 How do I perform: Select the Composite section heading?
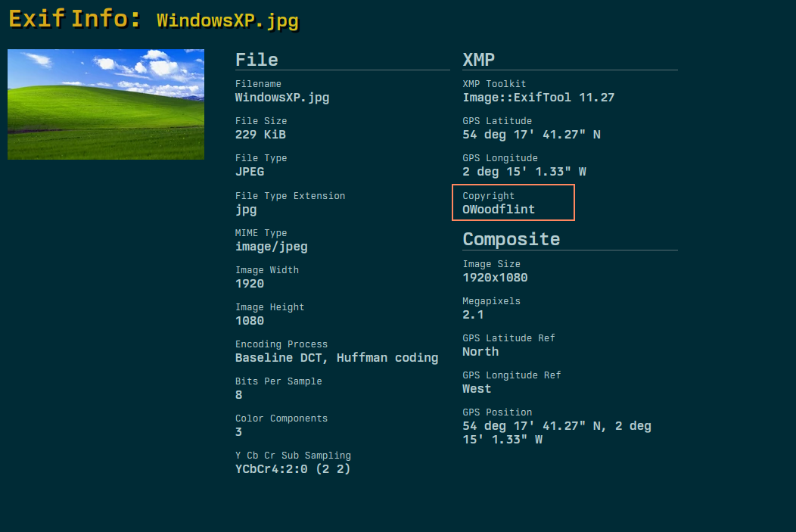tap(511, 239)
